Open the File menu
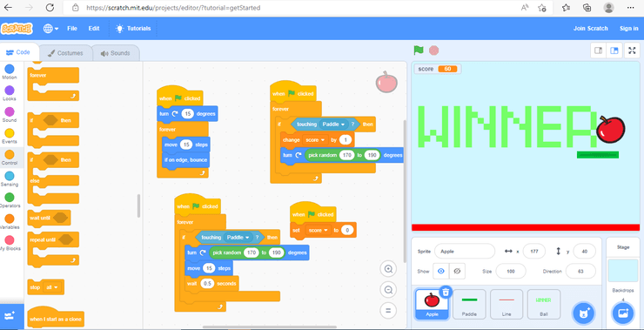The width and height of the screenshot is (644, 330). point(72,29)
